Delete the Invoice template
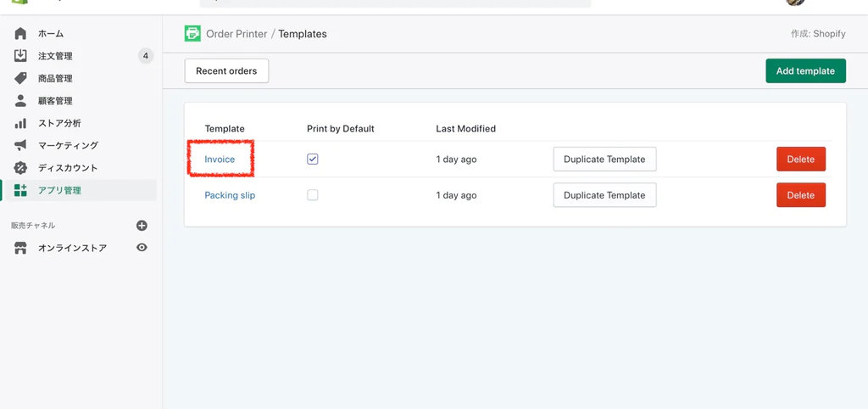 pyautogui.click(x=800, y=160)
